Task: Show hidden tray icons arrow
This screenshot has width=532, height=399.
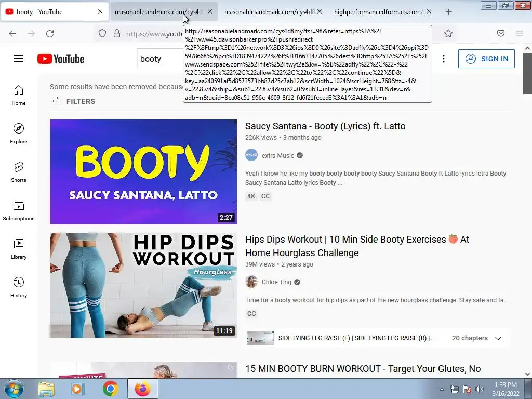Action: point(442,389)
